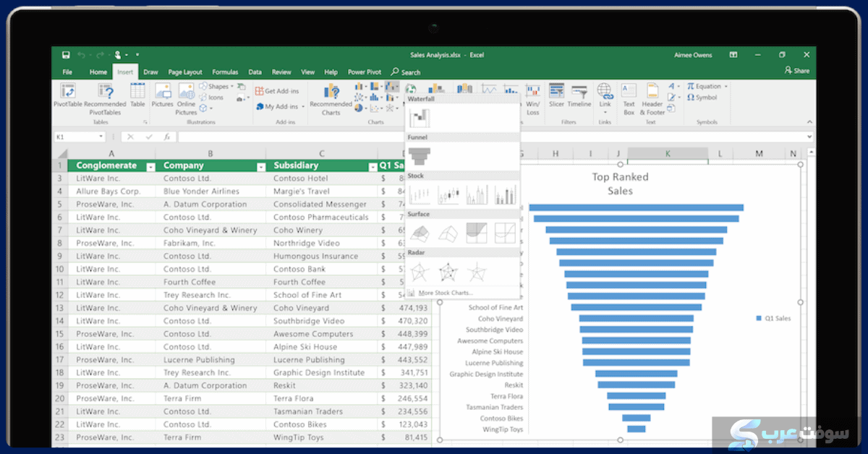Open the Company column filter dropdown
The width and height of the screenshot is (868, 454).
click(260, 166)
